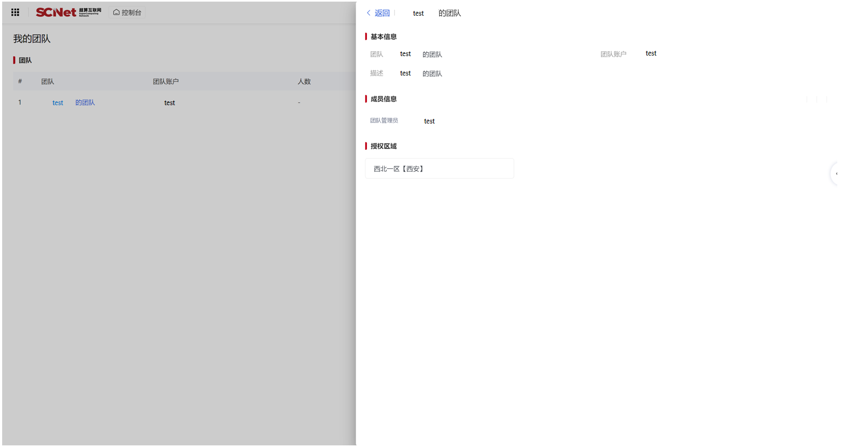This screenshot has width=868, height=447.
Task: Open the 'test 的团队' link in table
Action: 73,103
